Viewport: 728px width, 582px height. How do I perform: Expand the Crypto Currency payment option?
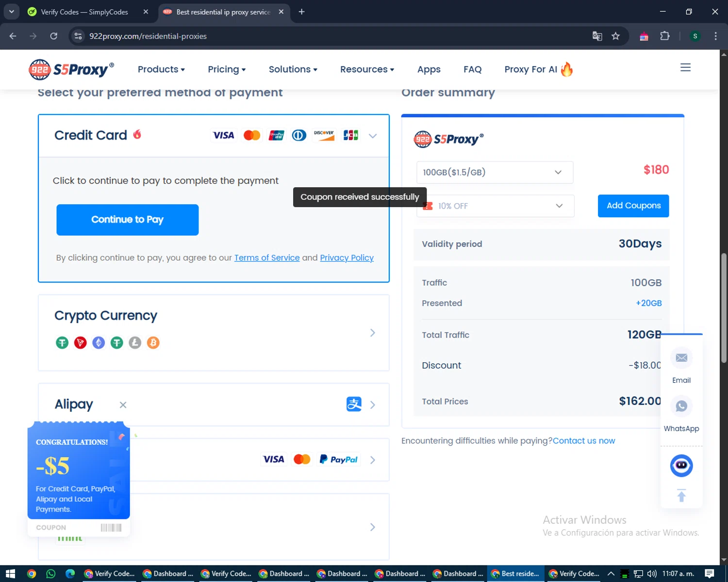click(x=373, y=333)
